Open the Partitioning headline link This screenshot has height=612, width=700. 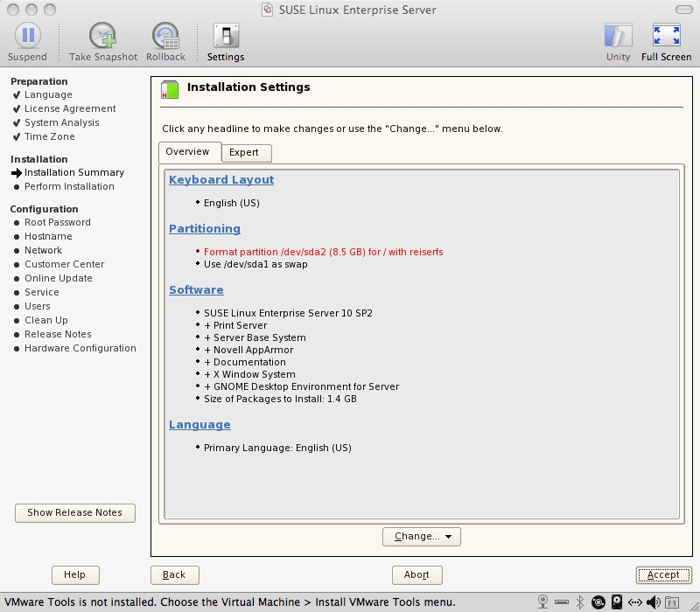coord(205,228)
